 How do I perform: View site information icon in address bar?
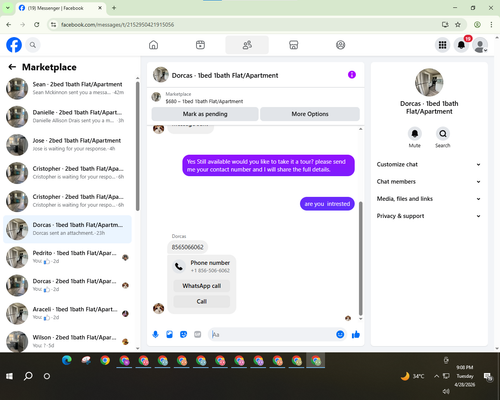[x=53, y=24]
